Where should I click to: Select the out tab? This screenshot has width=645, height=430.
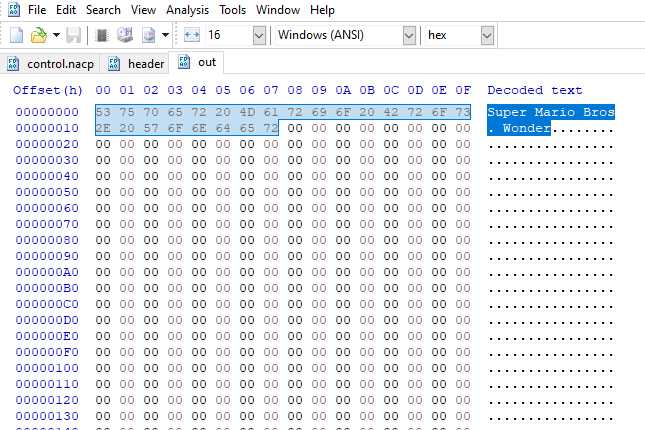[197, 62]
